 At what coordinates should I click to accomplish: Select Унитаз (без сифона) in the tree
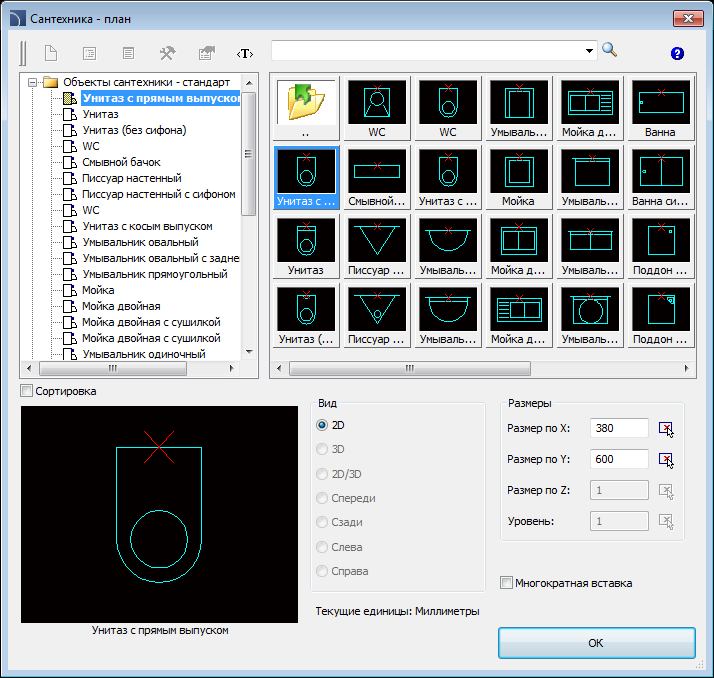pos(134,130)
